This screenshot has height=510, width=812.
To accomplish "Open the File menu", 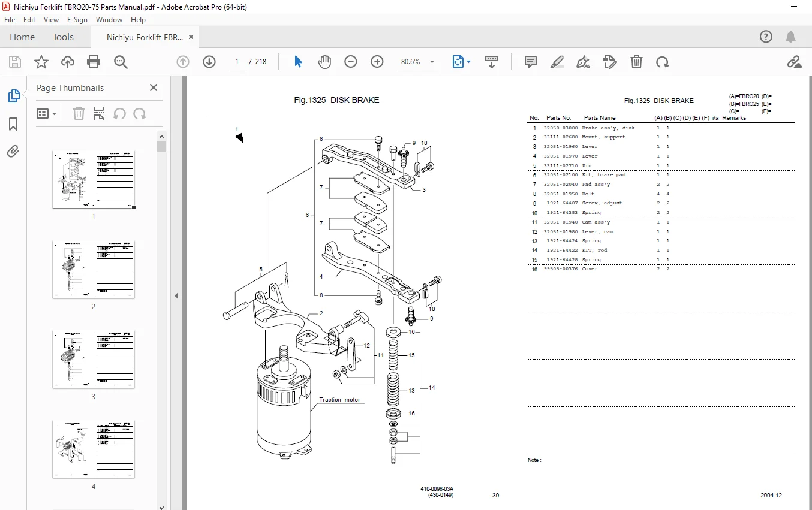I will [10, 20].
